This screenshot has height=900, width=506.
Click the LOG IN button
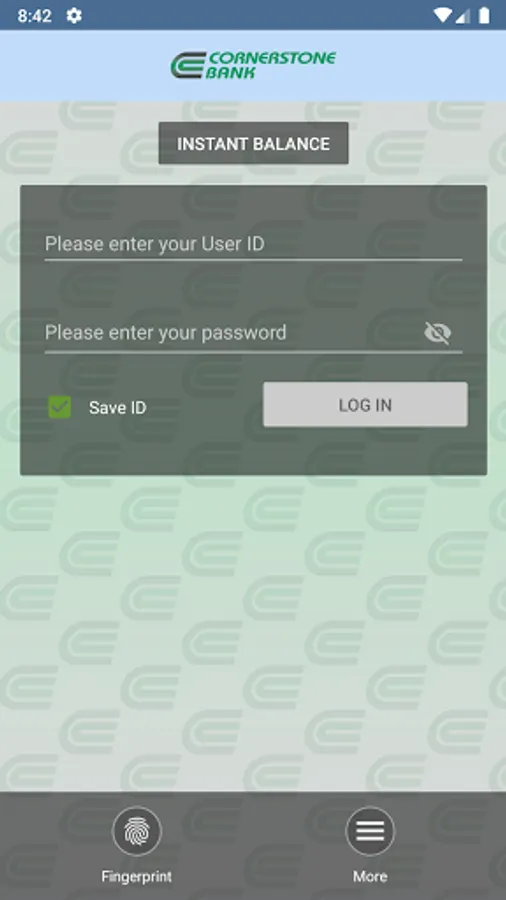click(x=365, y=405)
